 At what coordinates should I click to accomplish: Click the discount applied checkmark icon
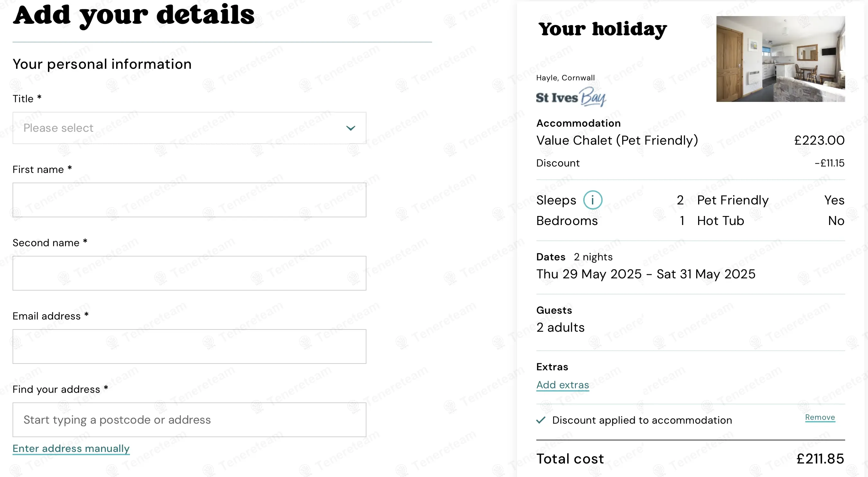pos(541,420)
